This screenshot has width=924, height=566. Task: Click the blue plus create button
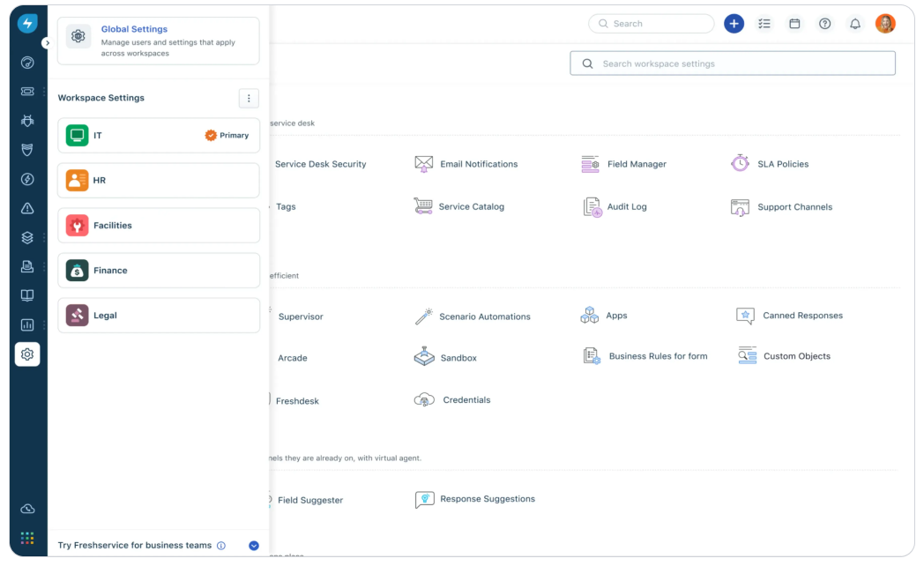(x=734, y=24)
